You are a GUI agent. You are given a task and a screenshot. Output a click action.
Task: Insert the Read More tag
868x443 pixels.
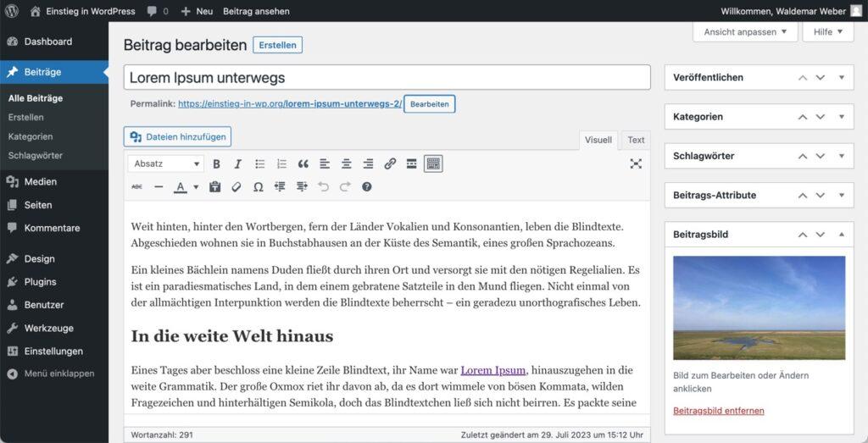click(411, 163)
